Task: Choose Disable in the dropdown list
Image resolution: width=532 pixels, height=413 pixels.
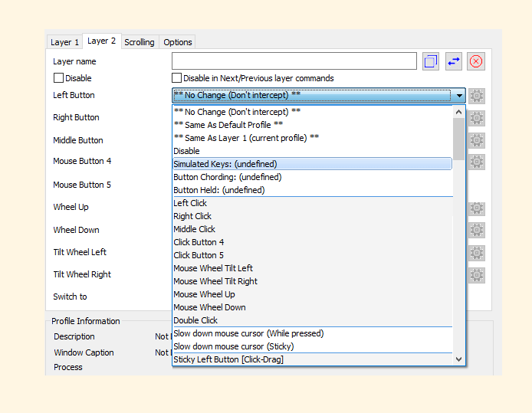Action: click(x=313, y=151)
